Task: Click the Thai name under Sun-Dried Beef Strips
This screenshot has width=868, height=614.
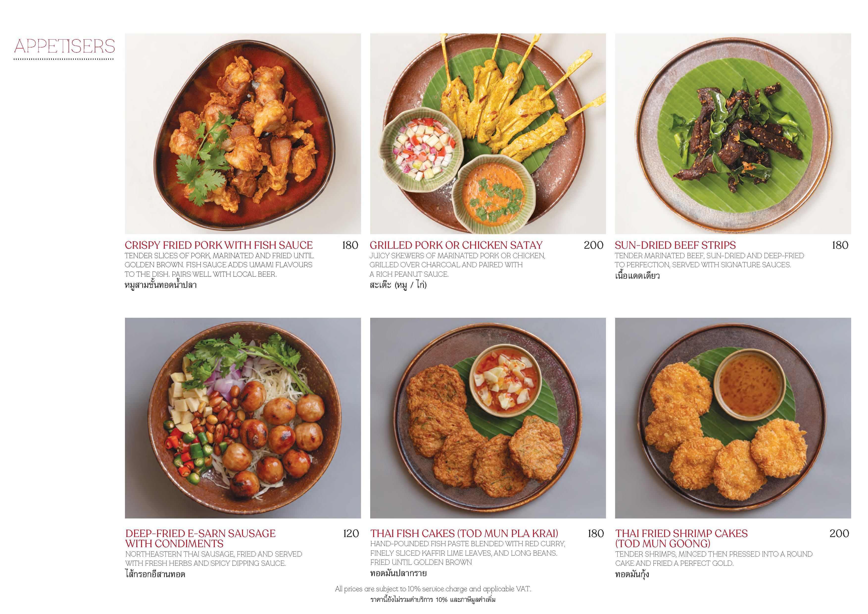Action: [x=637, y=275]
